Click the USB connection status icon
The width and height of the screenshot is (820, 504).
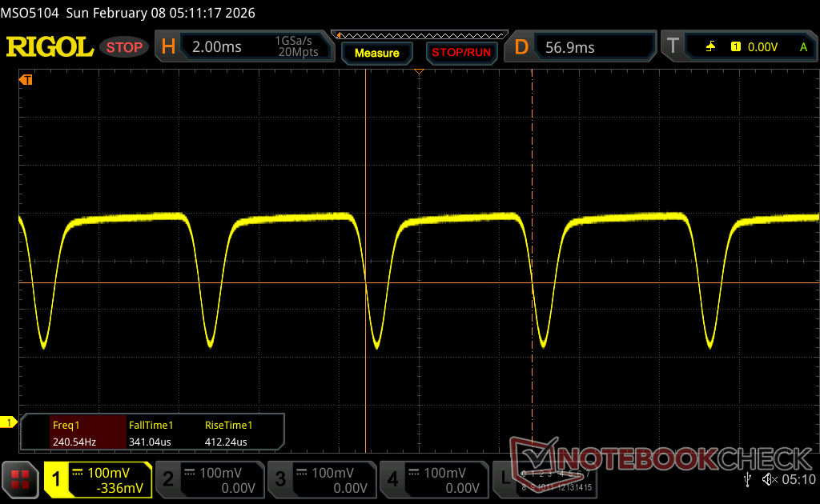pos(748,479)
